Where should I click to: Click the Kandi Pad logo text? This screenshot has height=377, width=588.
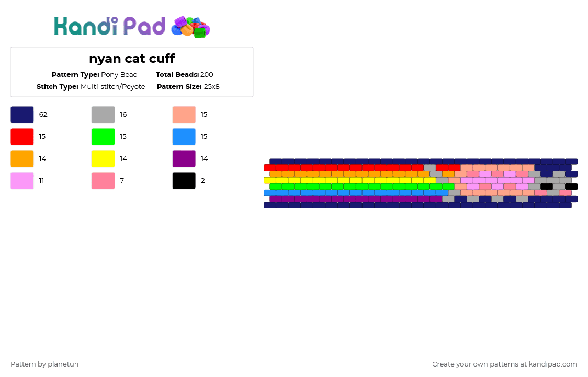tap(109, 26)
